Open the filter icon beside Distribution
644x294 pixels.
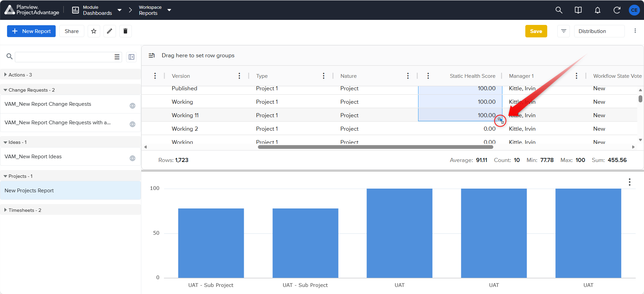[563, 31]
